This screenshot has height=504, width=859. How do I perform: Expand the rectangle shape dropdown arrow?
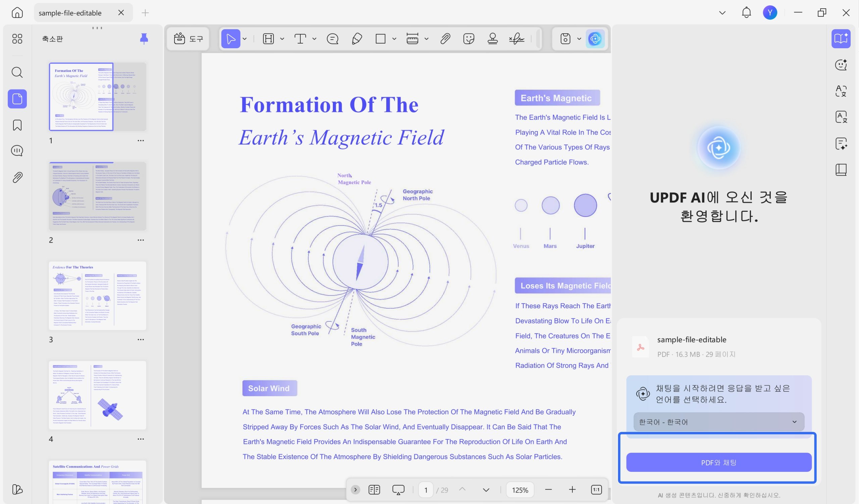coord(394,39)
